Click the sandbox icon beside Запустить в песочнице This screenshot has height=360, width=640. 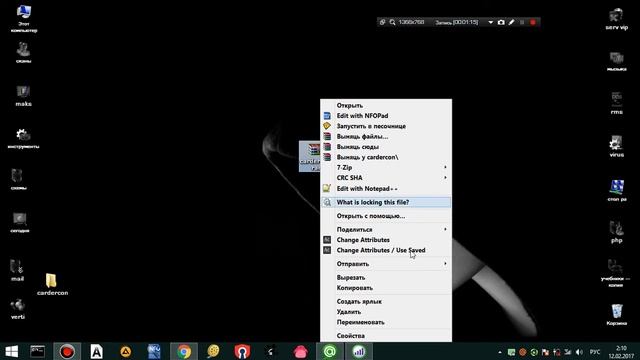coord(327,126)
